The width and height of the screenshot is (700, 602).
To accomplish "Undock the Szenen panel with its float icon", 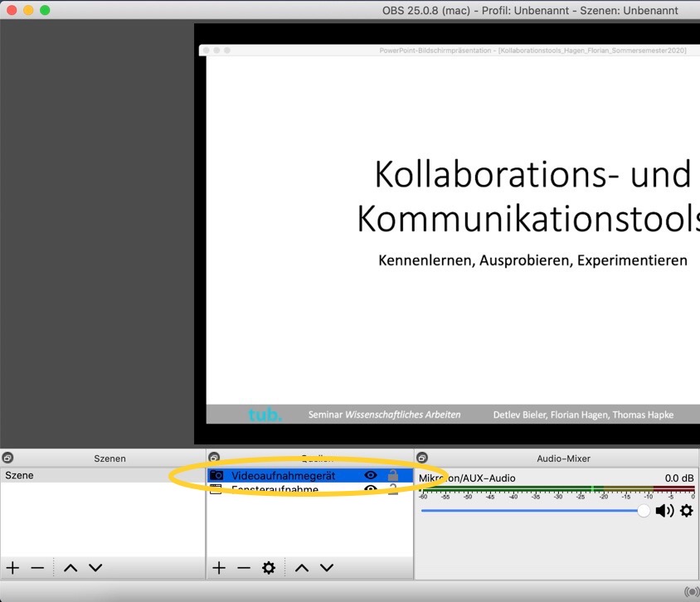I will [x=7, y=458].
